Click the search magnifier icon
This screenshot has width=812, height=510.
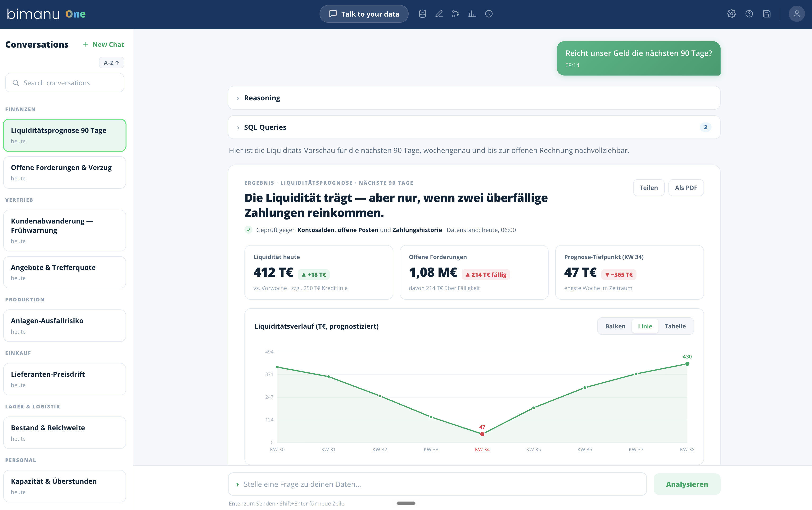[x=15, y=83]
